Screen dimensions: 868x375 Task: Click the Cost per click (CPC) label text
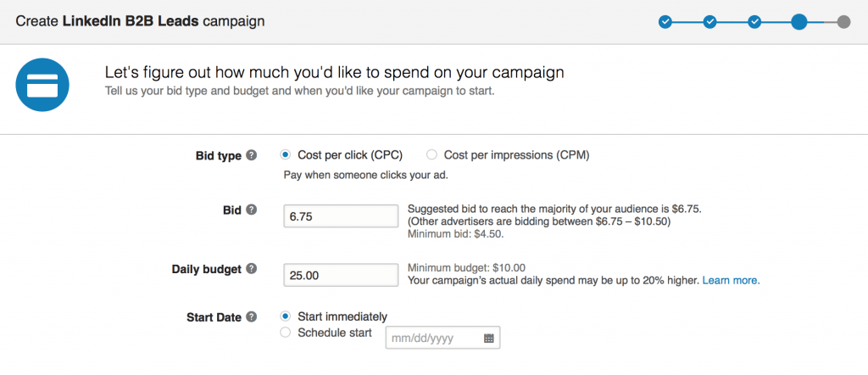tap(350, 155)
